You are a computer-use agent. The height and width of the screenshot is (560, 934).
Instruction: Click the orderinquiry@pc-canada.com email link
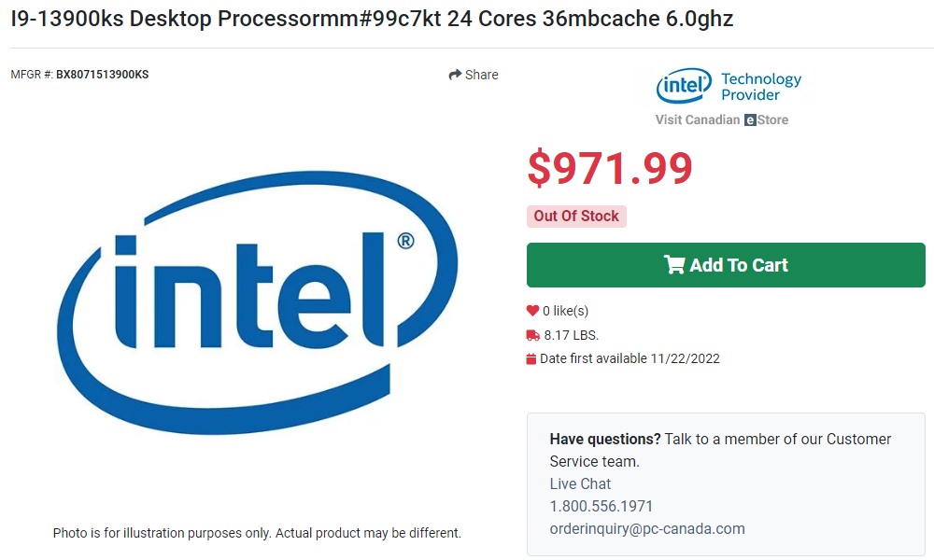(x=646, y=528)
